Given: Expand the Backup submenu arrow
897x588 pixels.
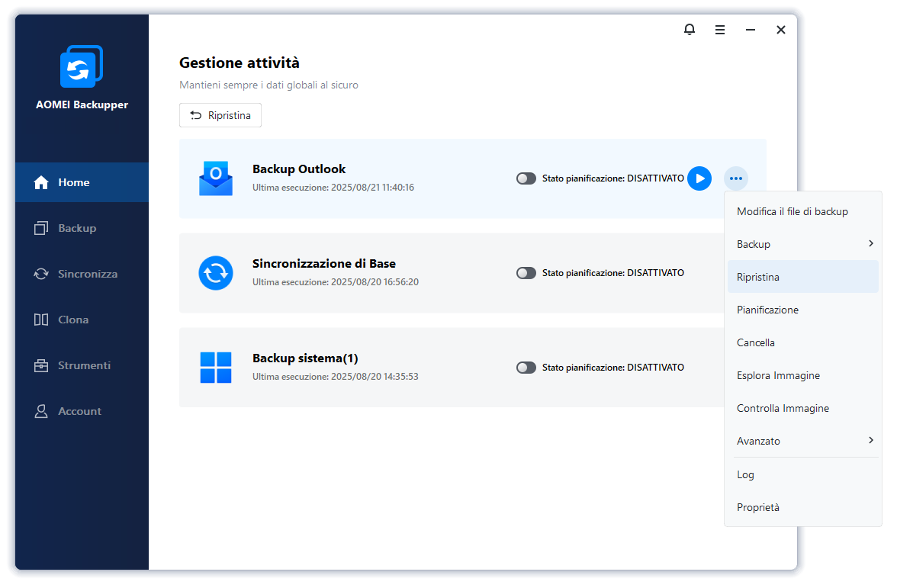Looking at the screenshot, I should 870,244.
